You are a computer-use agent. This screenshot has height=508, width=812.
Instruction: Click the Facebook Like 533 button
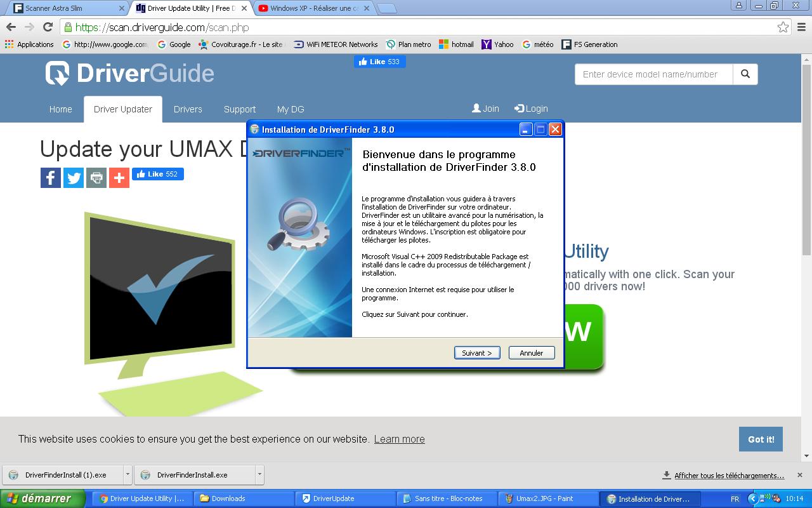coord(380,62)
